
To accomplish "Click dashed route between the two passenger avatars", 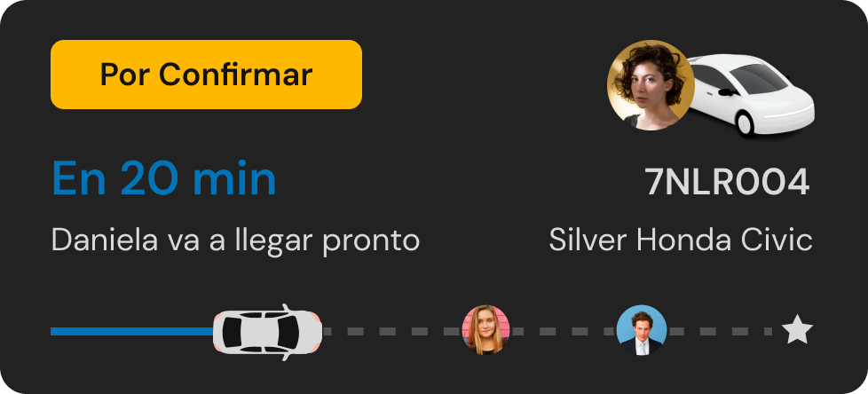I will tap(563, 332).
